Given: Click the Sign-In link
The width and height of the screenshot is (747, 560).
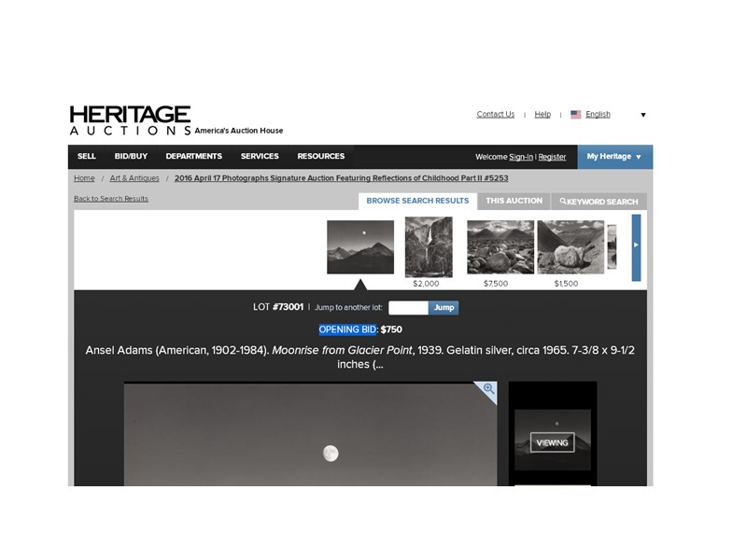Looking at the screenshot, I should point(521,157).
